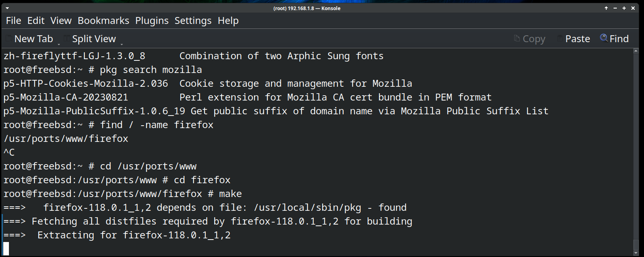This screenshot has height=257, width=644.
Task: Open the Plugins menu
Action: [x=152, y=21]
